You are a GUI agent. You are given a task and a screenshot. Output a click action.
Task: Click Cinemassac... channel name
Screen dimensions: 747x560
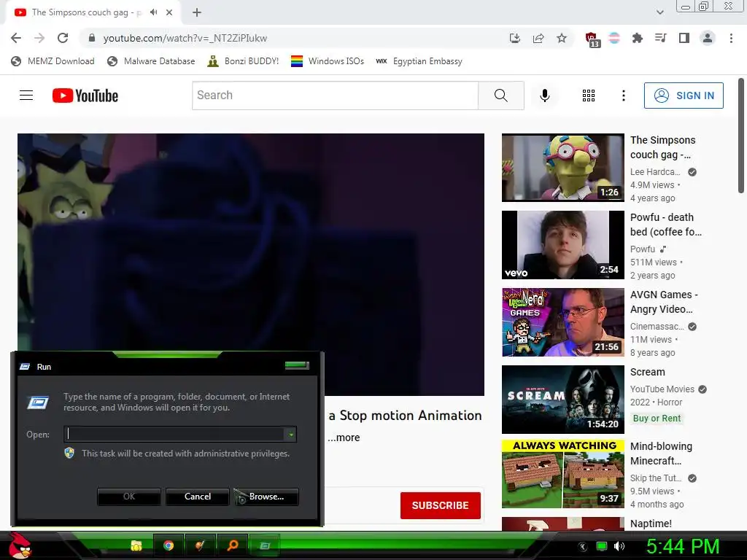click(x=657, y=326)
